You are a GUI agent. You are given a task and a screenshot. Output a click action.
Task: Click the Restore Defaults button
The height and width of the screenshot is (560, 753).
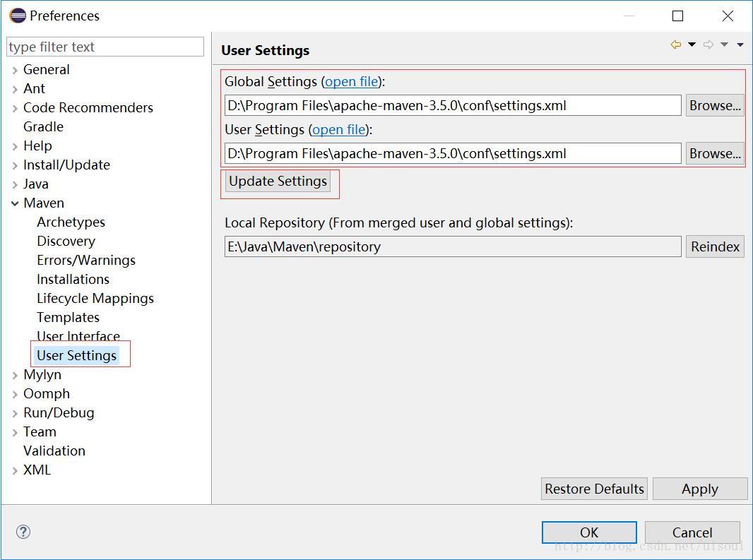(x=594, y=489)
